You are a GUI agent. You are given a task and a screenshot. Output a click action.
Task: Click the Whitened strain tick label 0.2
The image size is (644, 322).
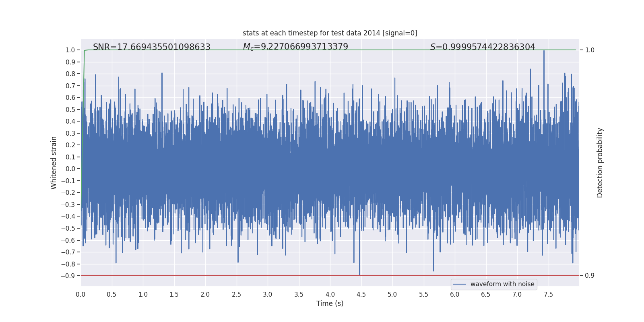[x=70, y=145]
